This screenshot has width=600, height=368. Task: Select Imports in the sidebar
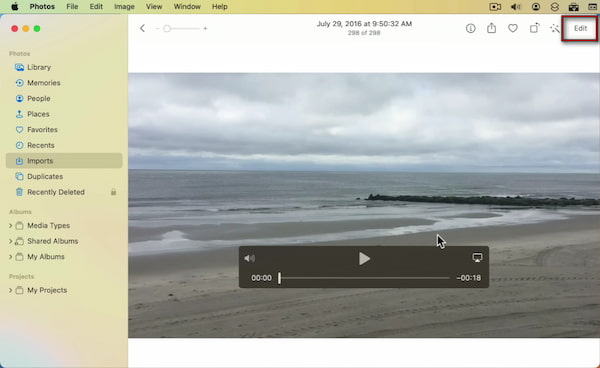coord(64,161)
